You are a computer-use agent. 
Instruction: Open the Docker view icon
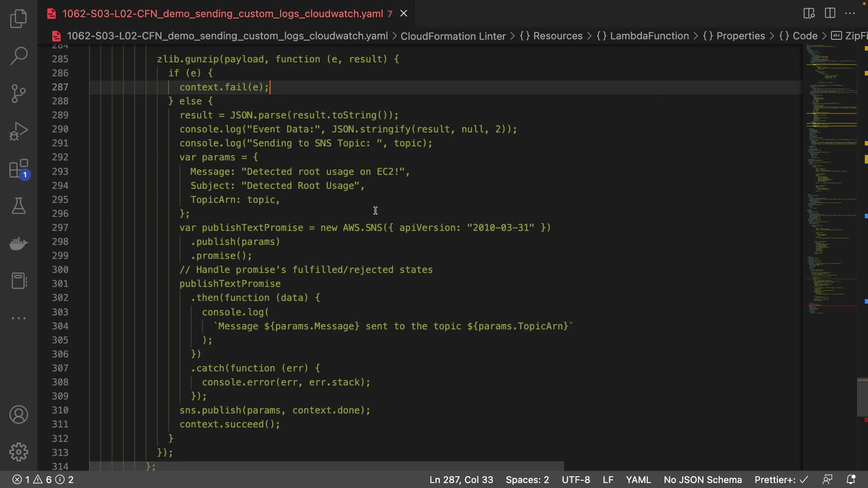(19, 244)
